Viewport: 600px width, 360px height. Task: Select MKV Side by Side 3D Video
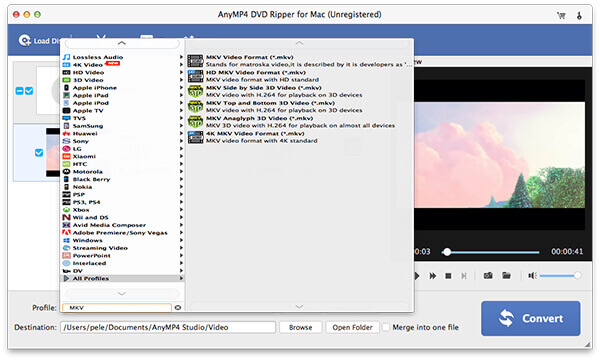pyautogui.click(x=300, y=91)
